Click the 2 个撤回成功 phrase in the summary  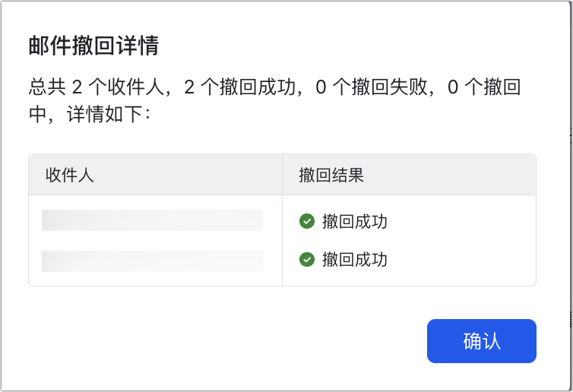pyautogui.click(x=239, y=87)
